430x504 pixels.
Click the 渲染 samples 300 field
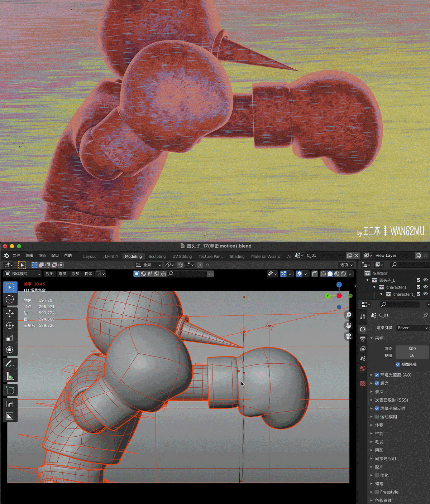(412, 349)
